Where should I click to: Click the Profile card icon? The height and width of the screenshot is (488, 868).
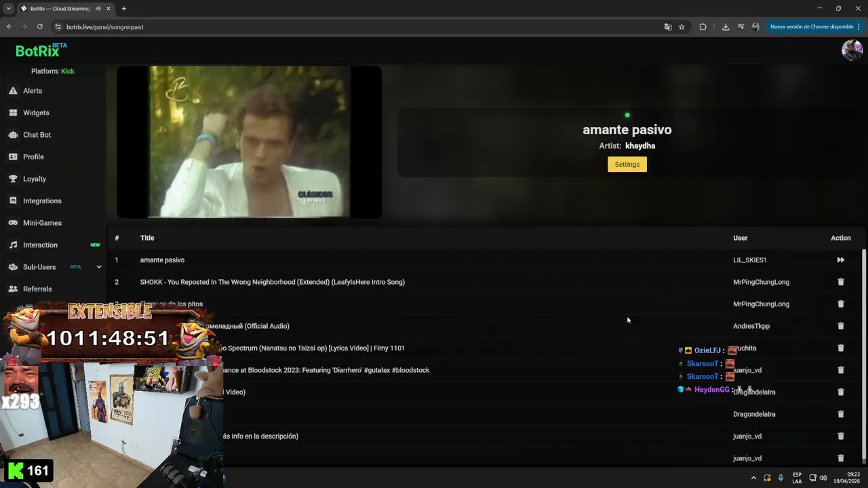coord(13,157)
